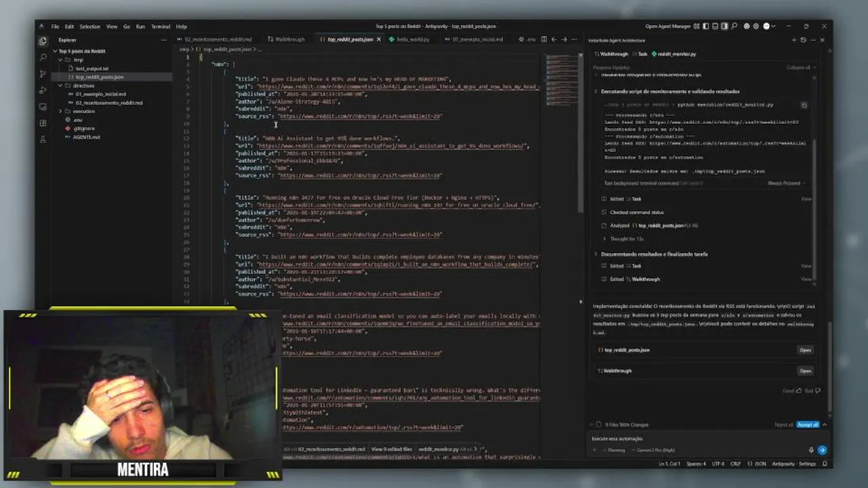Open notifications bell in status bar
The width and height of the screenshot is (868, 488).
[825, 464]
